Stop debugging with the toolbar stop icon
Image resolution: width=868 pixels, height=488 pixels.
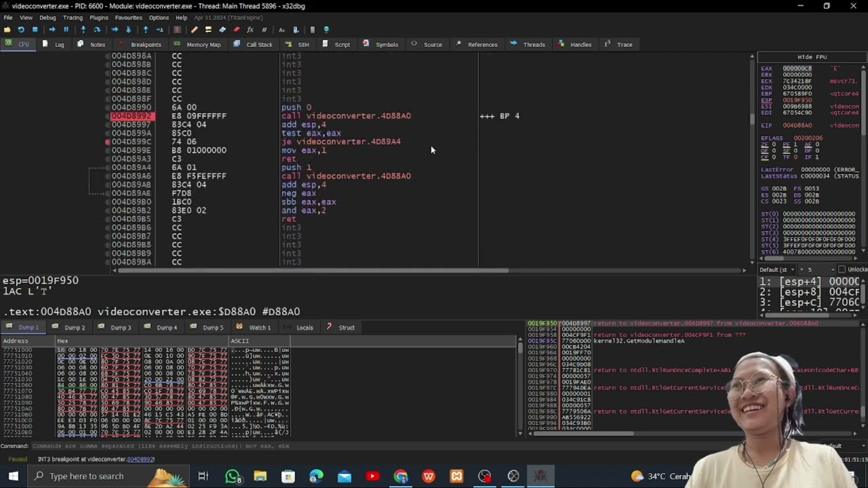click(35, 30)
